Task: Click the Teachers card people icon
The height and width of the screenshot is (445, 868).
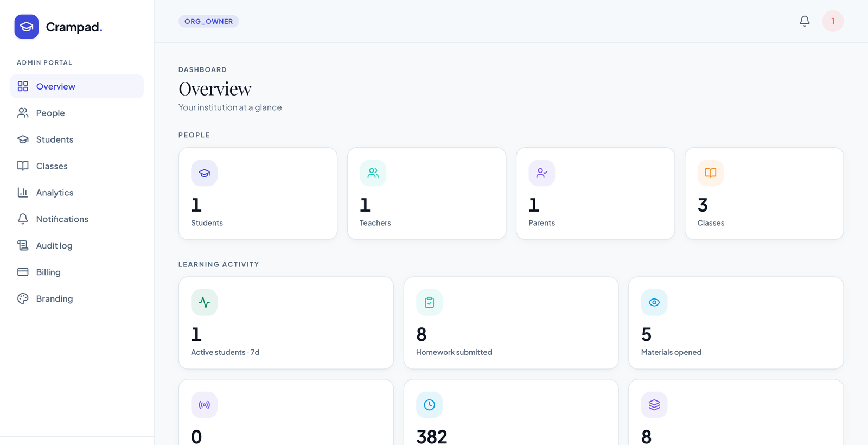Action: [373, 173]
